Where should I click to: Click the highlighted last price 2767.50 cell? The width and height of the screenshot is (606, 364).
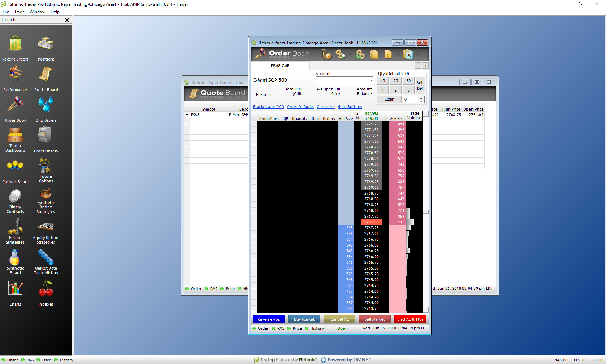pos(372,222)
